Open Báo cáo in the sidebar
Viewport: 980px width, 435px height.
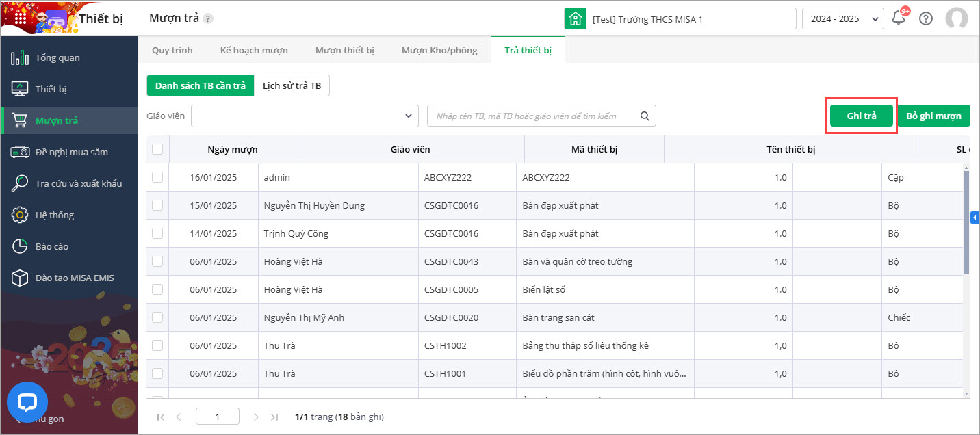tap(52, 246)
